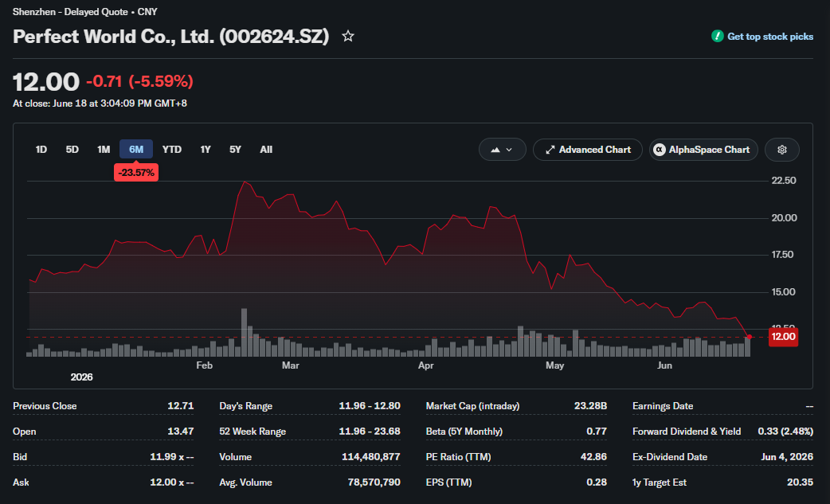Image resolution: width=830 pixels, height=504 pixels.
Task: Switch chart to 1Y range
Action: (x=206, y=150)
